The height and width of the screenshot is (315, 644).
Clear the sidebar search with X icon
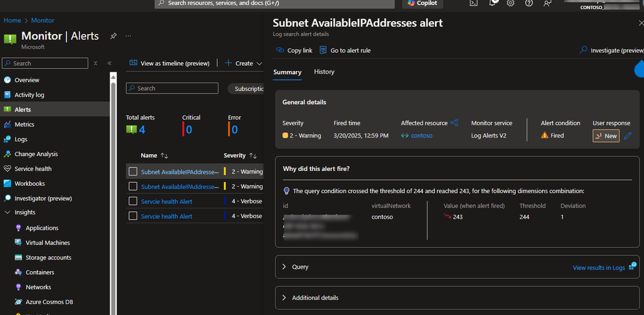pos(95,63)
